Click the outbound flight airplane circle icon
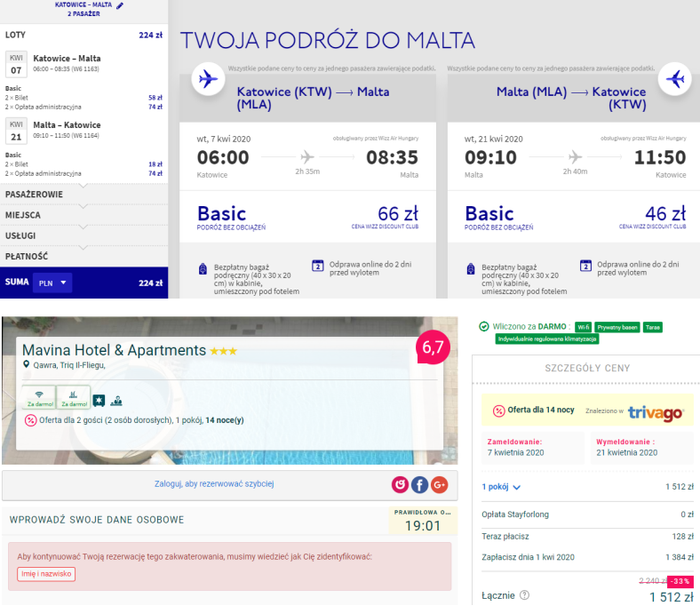 208,79
